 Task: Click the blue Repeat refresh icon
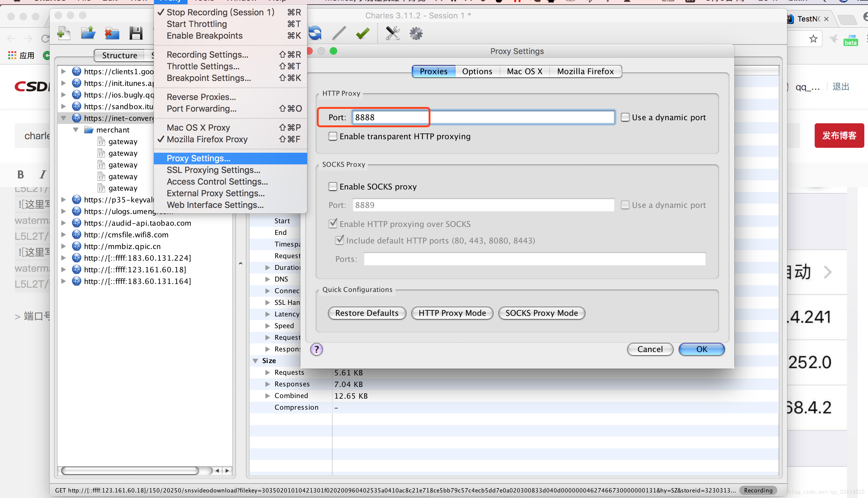315,33
